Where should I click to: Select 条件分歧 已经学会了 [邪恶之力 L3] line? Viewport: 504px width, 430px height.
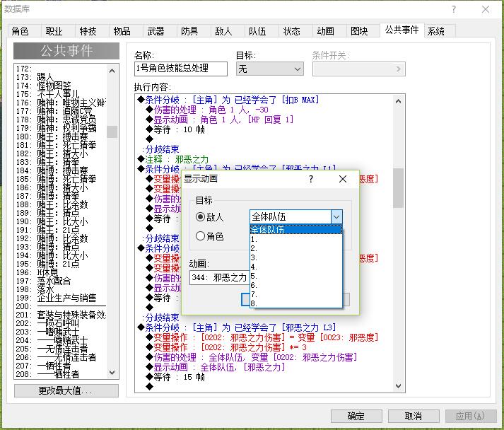click(x=237, y=327)
